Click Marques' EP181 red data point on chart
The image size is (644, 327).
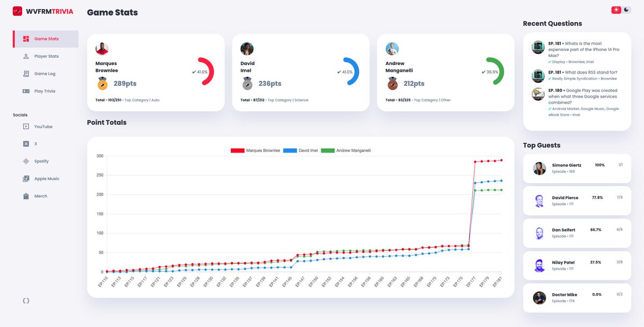tap(502, 160)
